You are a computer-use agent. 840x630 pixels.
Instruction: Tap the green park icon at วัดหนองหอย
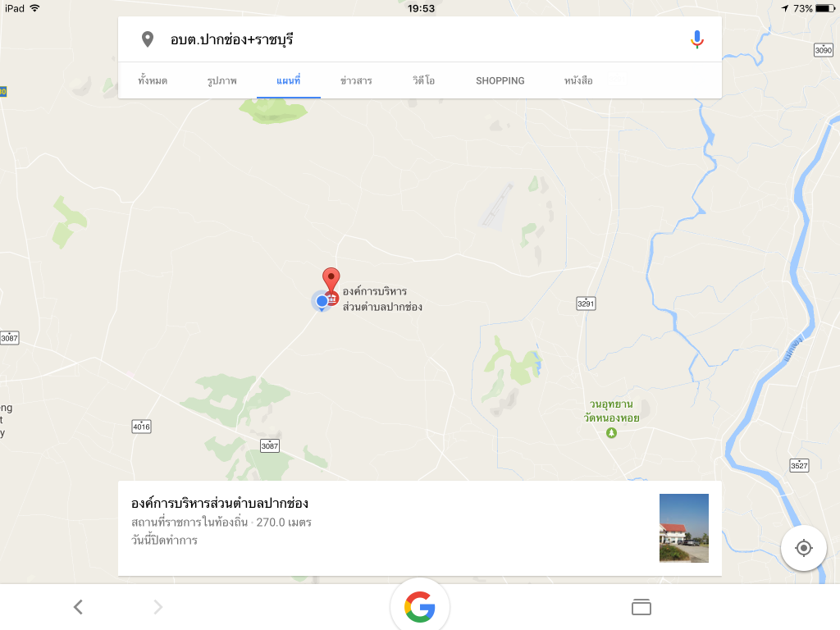611,433
